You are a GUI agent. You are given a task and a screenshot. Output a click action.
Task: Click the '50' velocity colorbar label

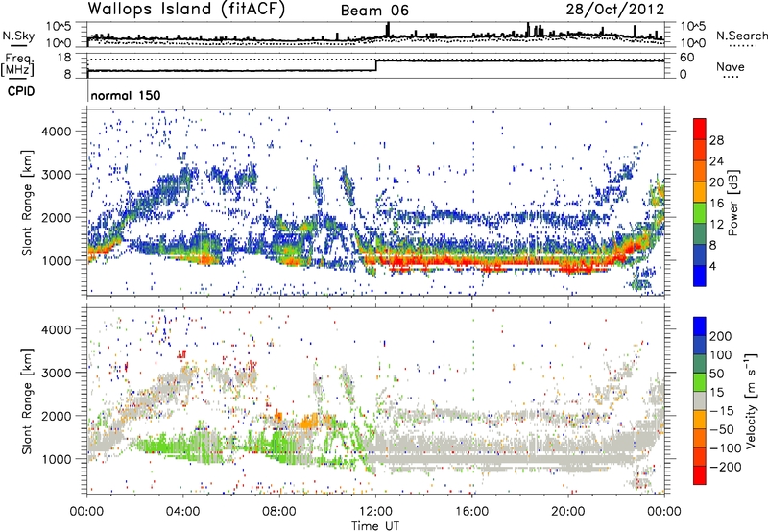[716, 374]
